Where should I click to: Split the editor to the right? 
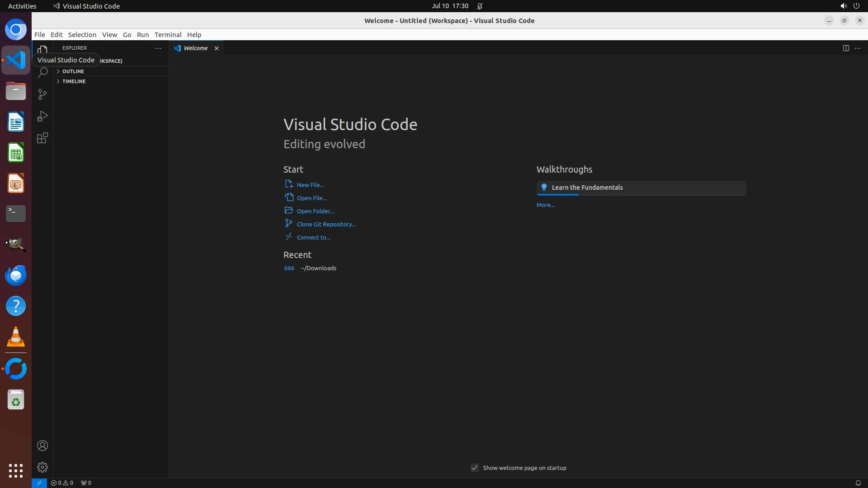pyautogui.click(x=845, y=48)
